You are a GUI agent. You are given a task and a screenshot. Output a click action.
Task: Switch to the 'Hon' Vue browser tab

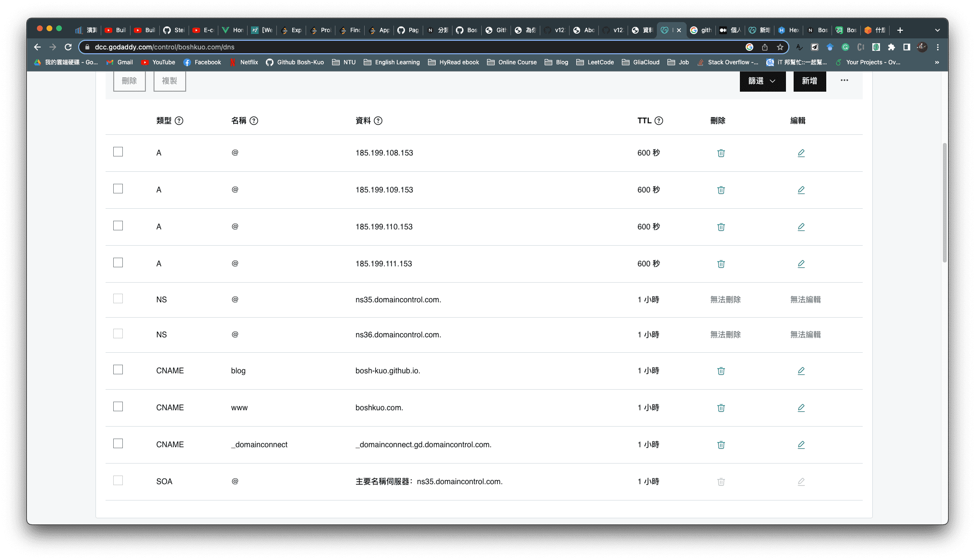[233, 30]
